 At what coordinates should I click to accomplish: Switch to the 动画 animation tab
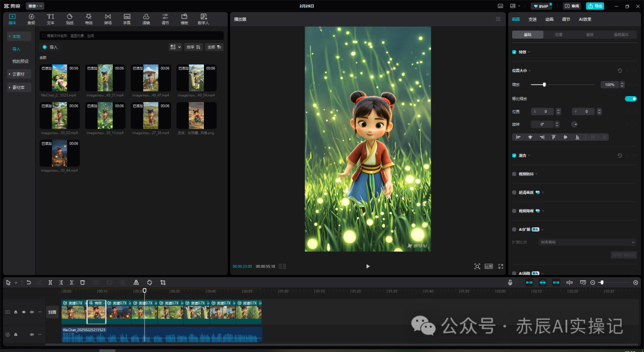549,19
